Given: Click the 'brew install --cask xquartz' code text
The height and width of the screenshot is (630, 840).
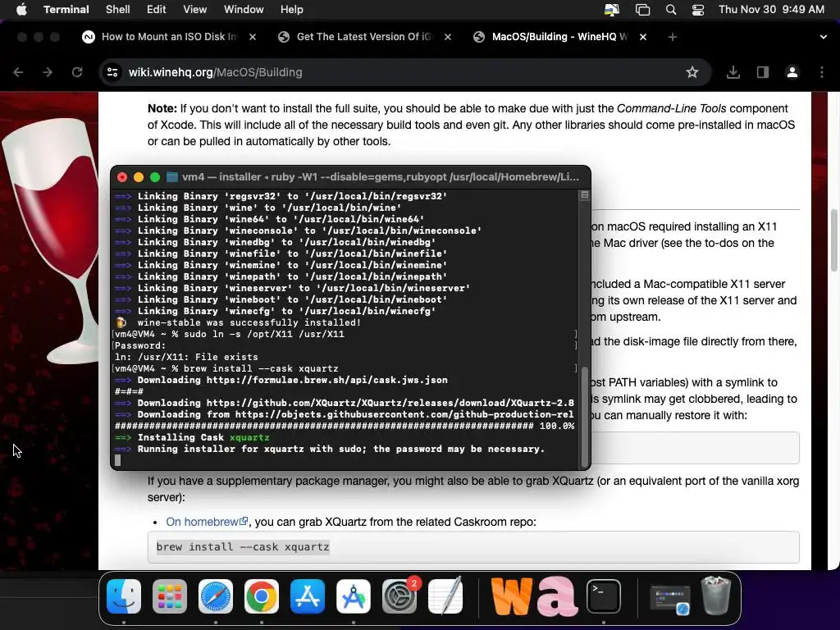Looking at the screenshot, I should (243, 546).
